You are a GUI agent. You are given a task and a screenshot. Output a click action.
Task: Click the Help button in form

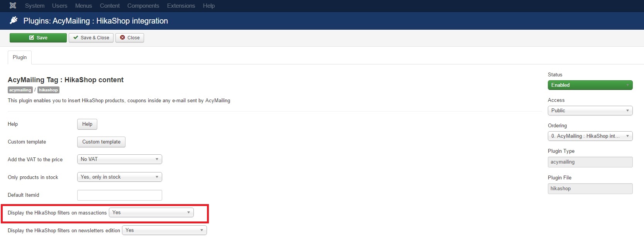[x=87, y=124]
